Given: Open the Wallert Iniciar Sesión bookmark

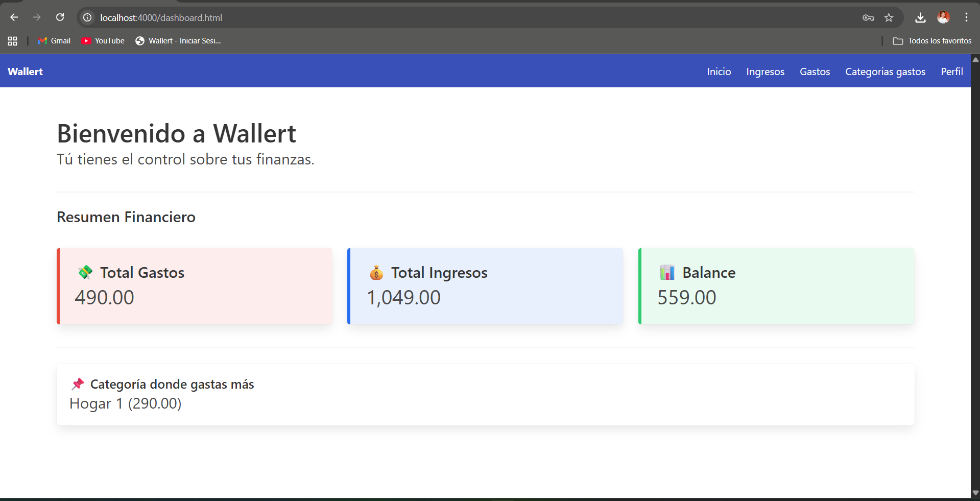Looking at the screenshot, I should point(178,41).
